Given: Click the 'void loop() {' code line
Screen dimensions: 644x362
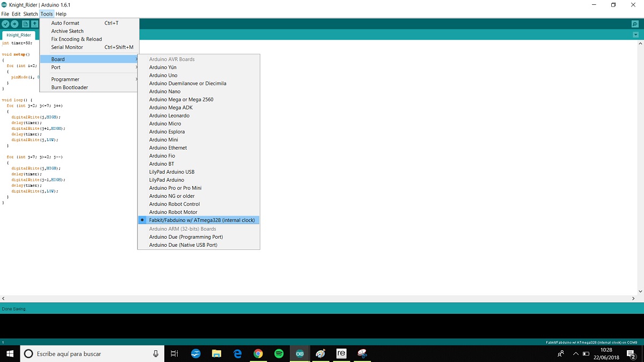Looking at the screenshot, I should click(x=17, y=100).
